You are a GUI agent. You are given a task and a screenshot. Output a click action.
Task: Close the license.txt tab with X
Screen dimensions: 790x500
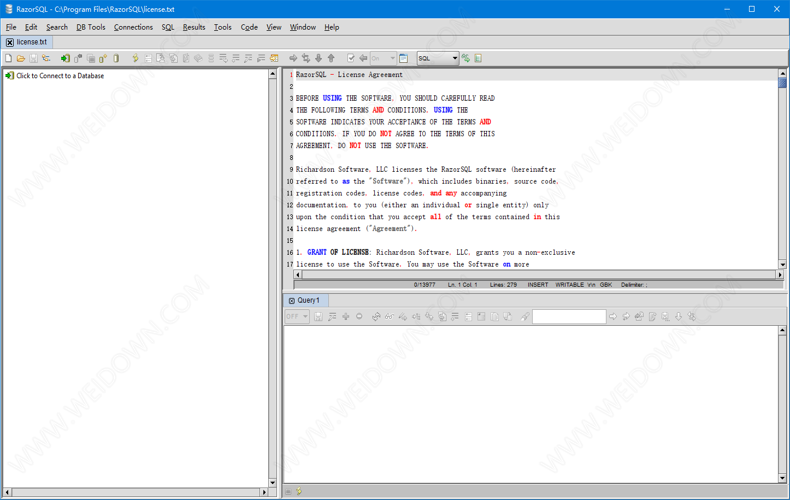click(x=10, y=42)
